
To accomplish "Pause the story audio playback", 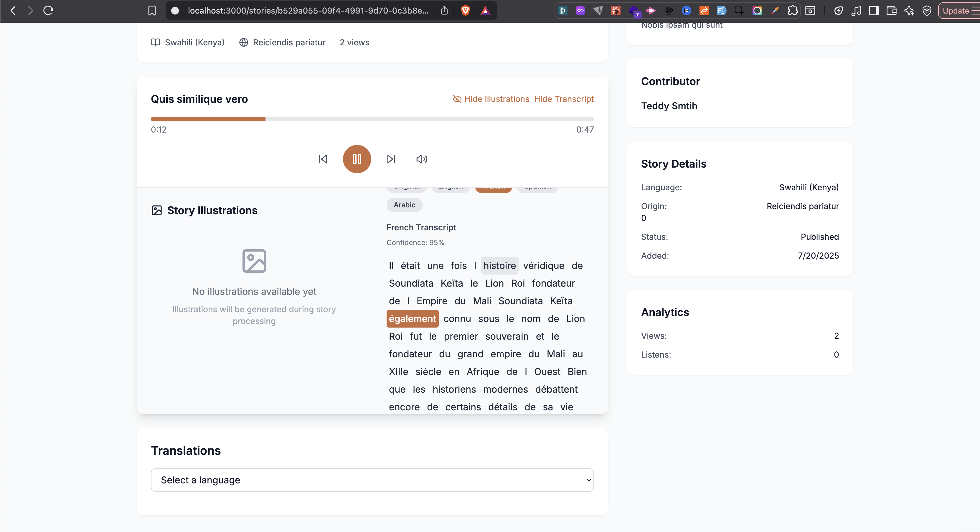I will 357,159.
